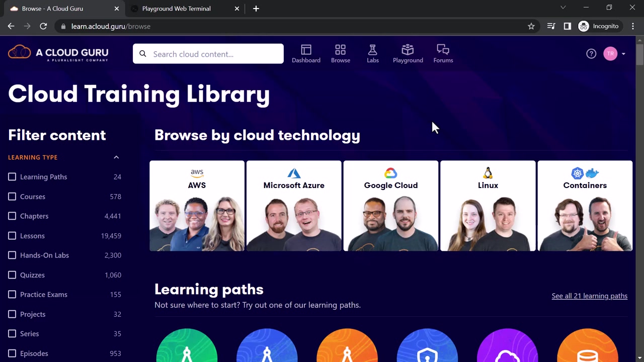Open See all 21 learning paths link

[590, 296]
